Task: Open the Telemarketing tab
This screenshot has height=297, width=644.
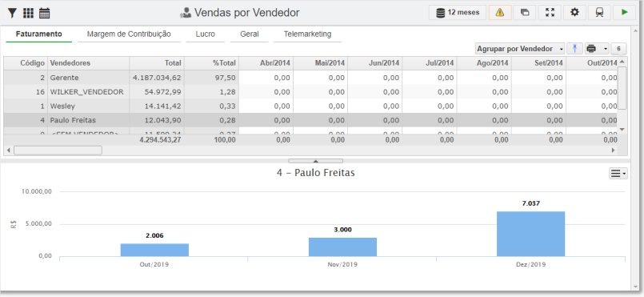Action: tap(307, 34)
